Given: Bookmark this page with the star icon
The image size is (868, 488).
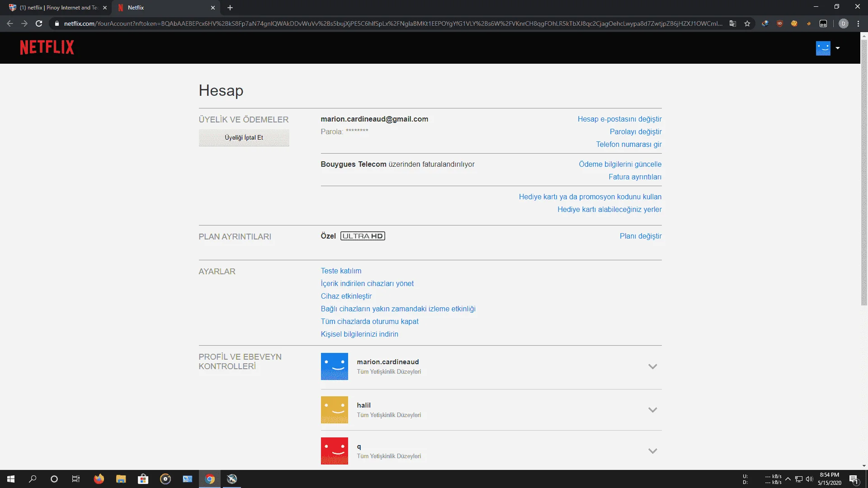Looking at the screenshot, I should 747,23.
